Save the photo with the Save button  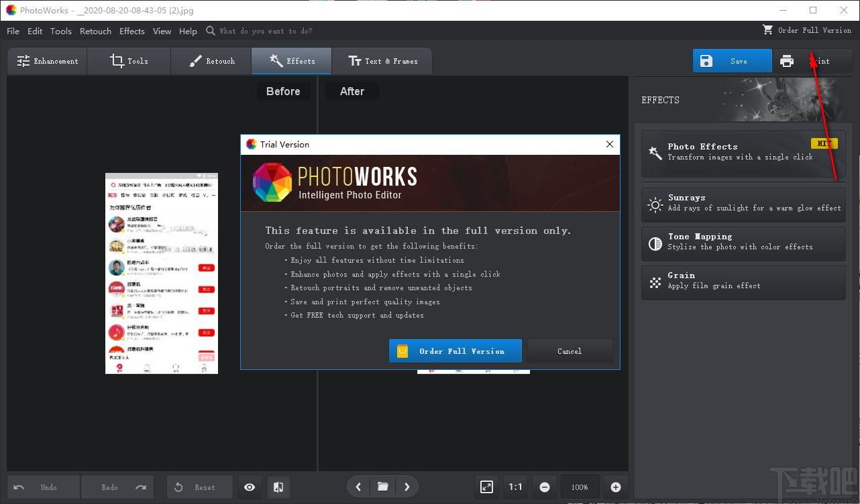733,61
